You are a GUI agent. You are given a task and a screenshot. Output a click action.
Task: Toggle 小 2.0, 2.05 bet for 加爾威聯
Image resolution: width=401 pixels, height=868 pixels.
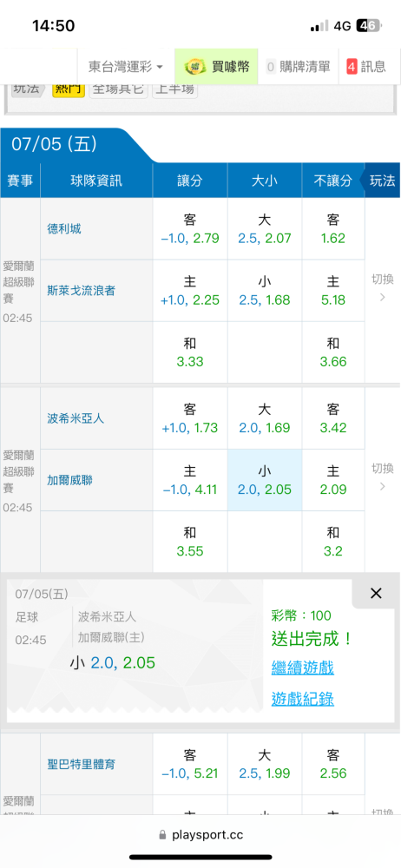coord(265,480)
